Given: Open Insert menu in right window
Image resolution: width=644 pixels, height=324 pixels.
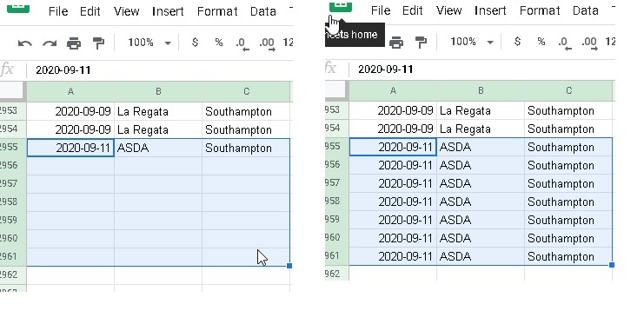Looking at the screenshot, I should click(x=490, y=10).
